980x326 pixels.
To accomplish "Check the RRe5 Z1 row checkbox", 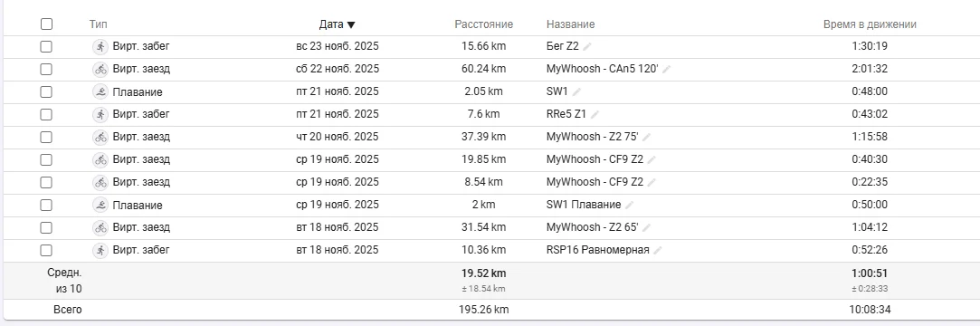I will pyautogui.click(x=46, y=114).
